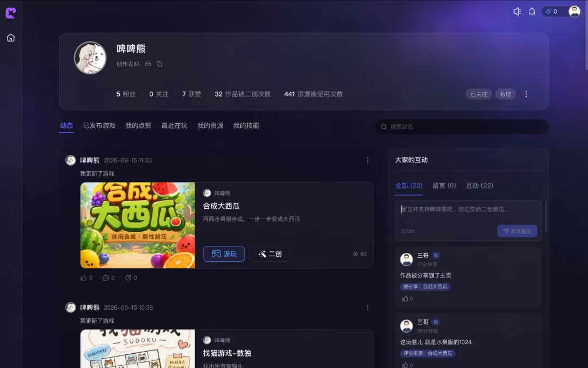Screen dimensions: 588x368
Task: Open the points balance showing 0
Action: tap(552, 11)
